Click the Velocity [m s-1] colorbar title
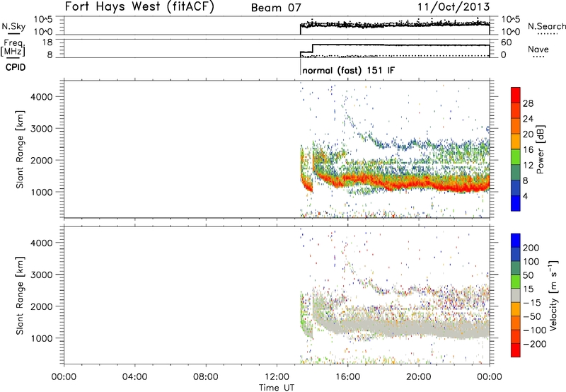Screen dimensions: 566x392 [x=553, y=296]
